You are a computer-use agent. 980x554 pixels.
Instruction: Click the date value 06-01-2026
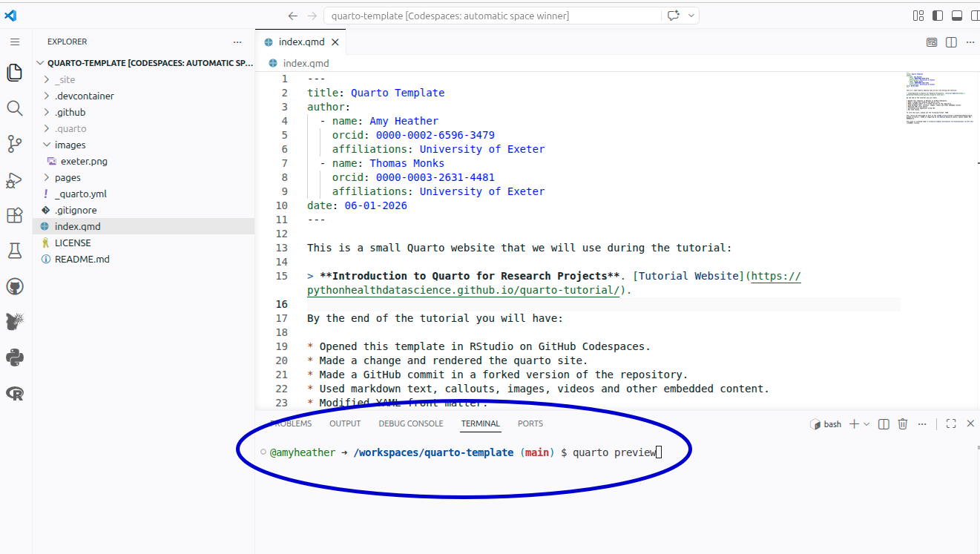pyautogui.click(x=376, y=205)
